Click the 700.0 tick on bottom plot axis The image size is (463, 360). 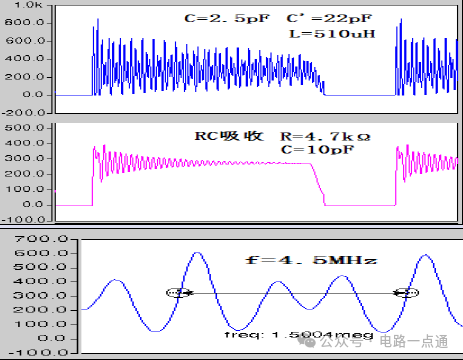[x=41, y=239]
